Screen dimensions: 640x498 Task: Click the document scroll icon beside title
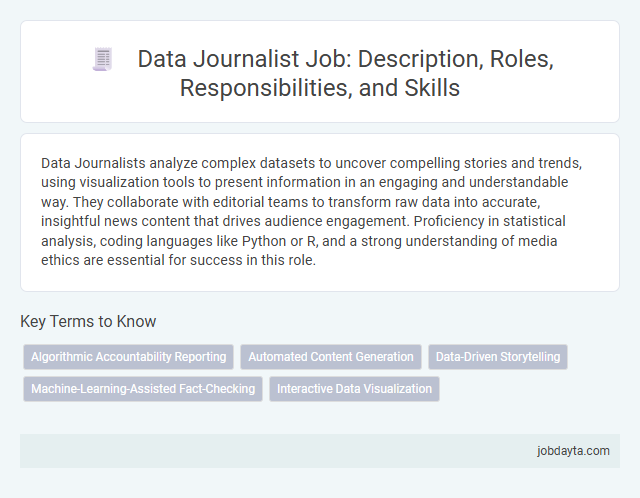(102, 59)
